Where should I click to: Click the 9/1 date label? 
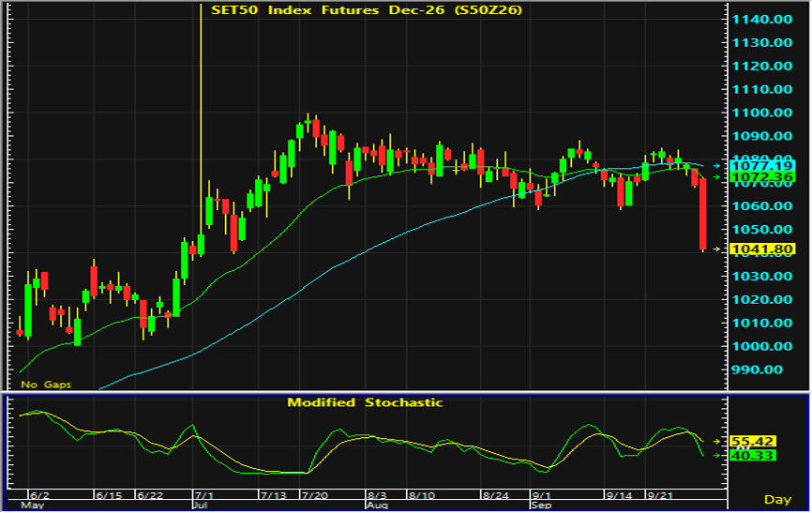[542, 495]
